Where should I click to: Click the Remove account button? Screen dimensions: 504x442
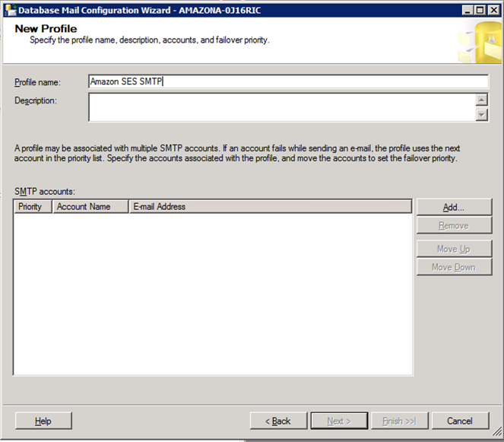click(454, 225)
